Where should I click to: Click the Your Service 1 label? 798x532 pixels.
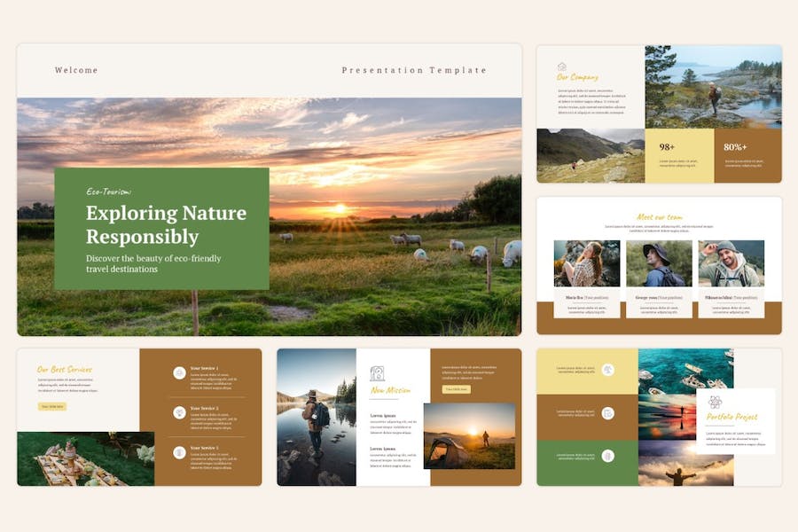coord(205,368)
